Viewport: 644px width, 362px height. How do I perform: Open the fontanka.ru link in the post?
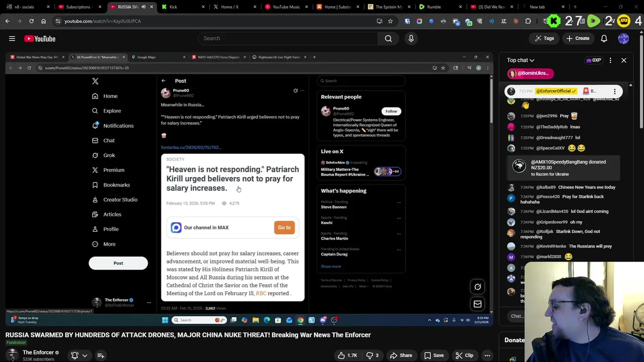[191, 147]
